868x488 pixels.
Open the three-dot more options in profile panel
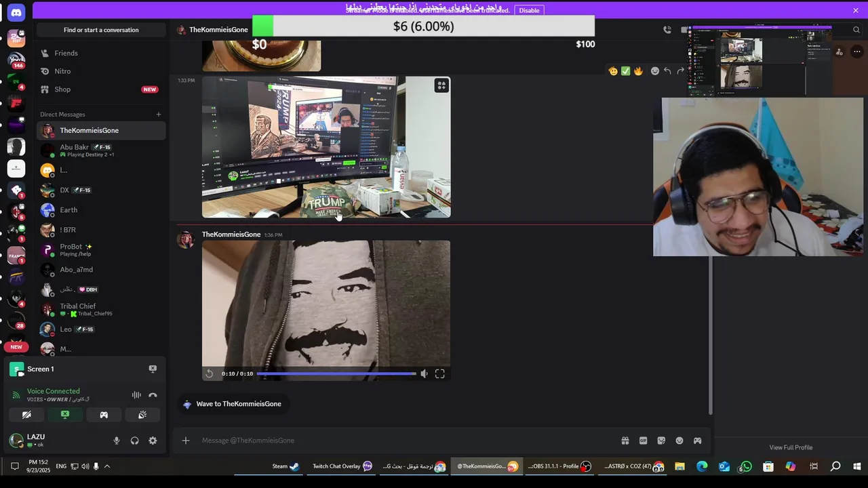click(x=857, y=52)
